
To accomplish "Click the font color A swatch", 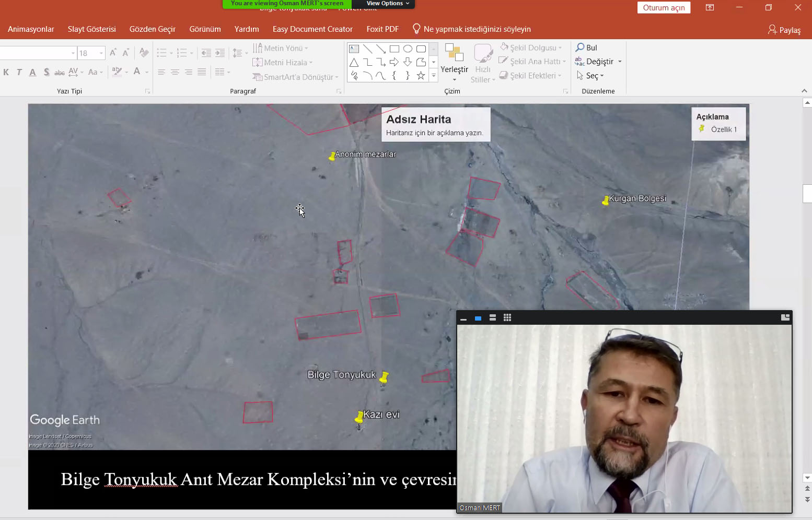I will (137, 72).
